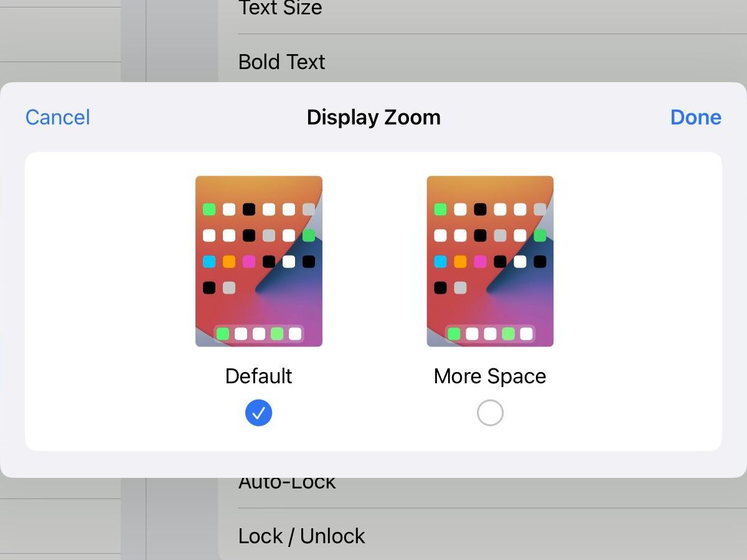Tap the Display Zoom dialog title

tap(373, 117)
